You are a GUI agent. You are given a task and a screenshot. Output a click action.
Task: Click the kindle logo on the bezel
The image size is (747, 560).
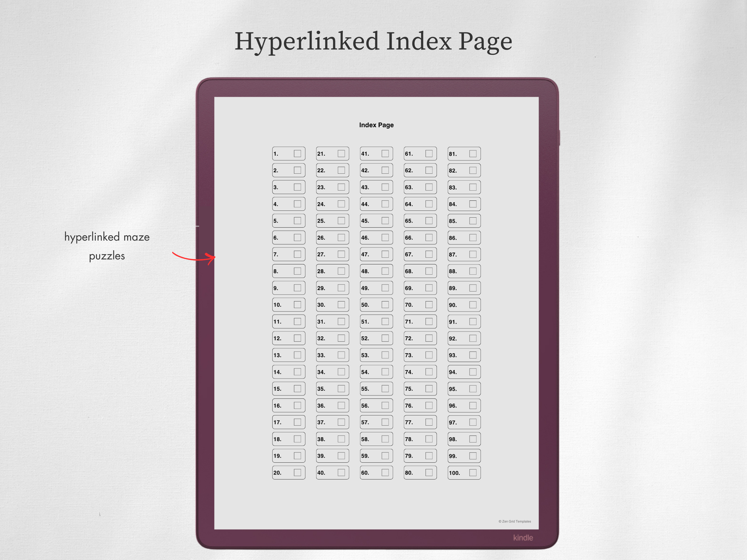[523, 538]
